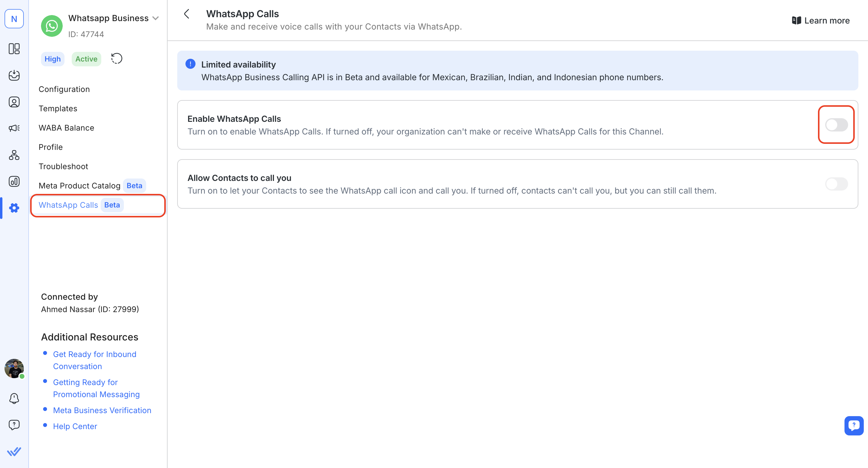Open the Workflows icon in sidebar
The image size is (868, 468).
(x=14, y=155)
